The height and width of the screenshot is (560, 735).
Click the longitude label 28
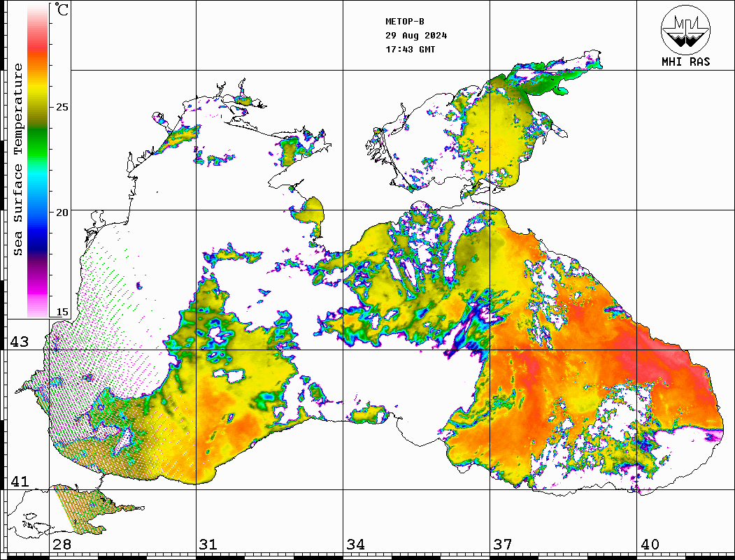tap(62, 544)
